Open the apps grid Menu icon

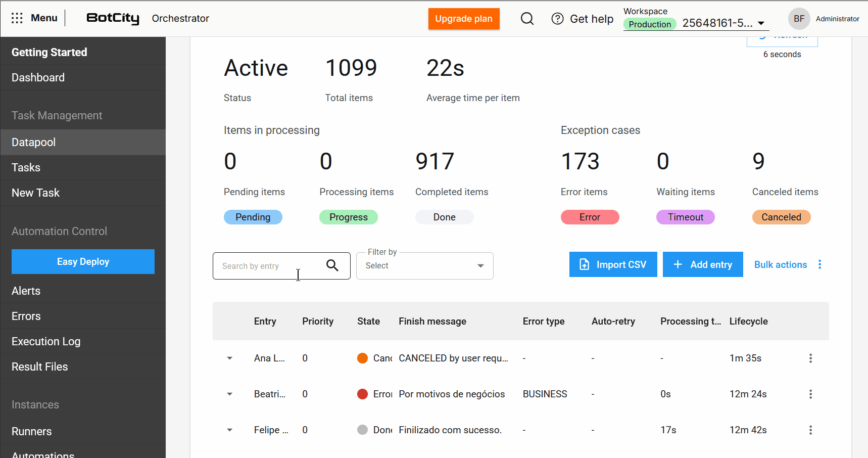pos(17,18)
